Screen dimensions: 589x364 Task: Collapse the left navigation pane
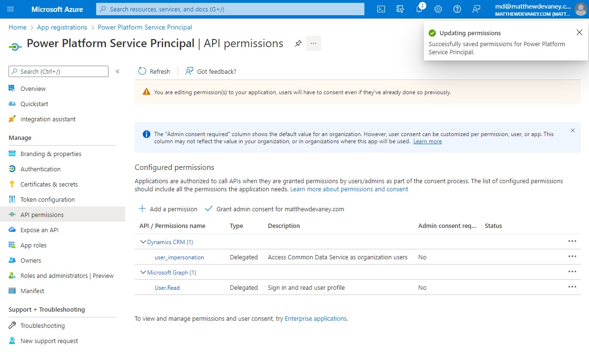point(118,71)
